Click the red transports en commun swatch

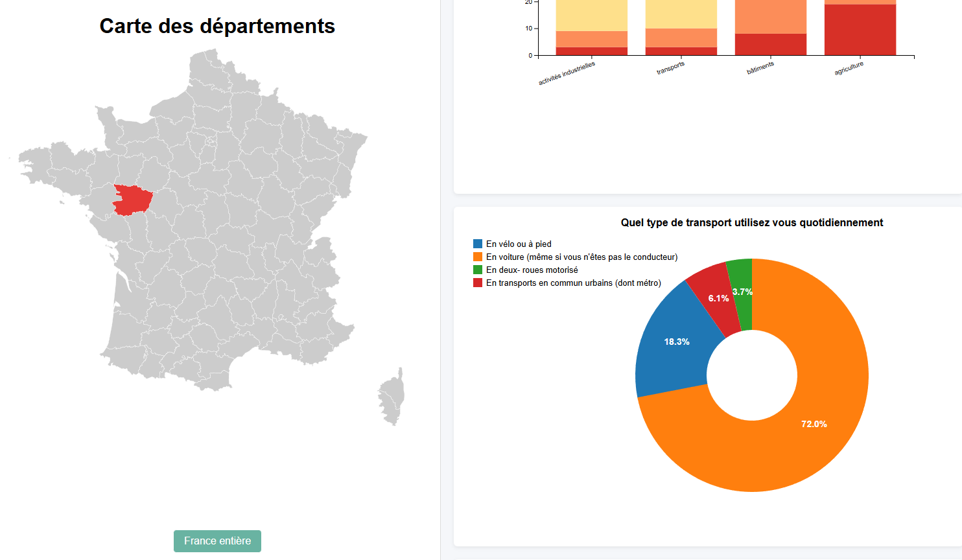coord(478,283)
